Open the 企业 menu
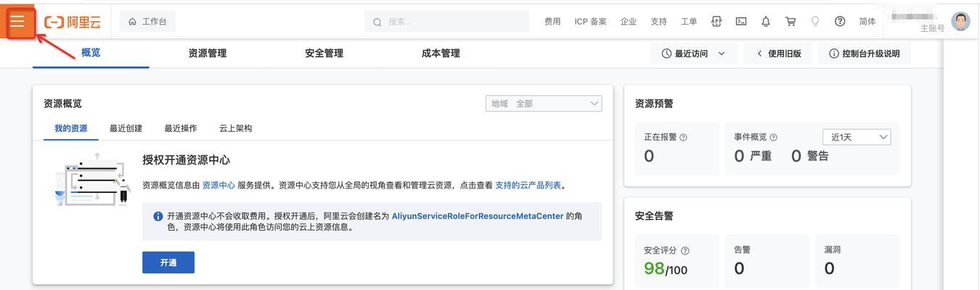Image resolution: width=980 pixels, height=290 pixels. [629, 22]
